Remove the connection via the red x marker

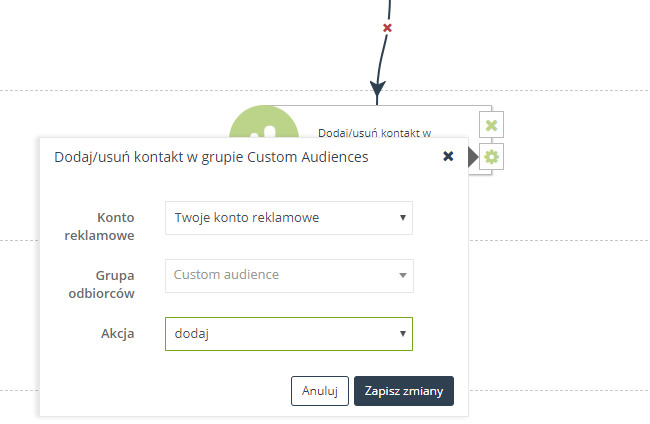387,28
